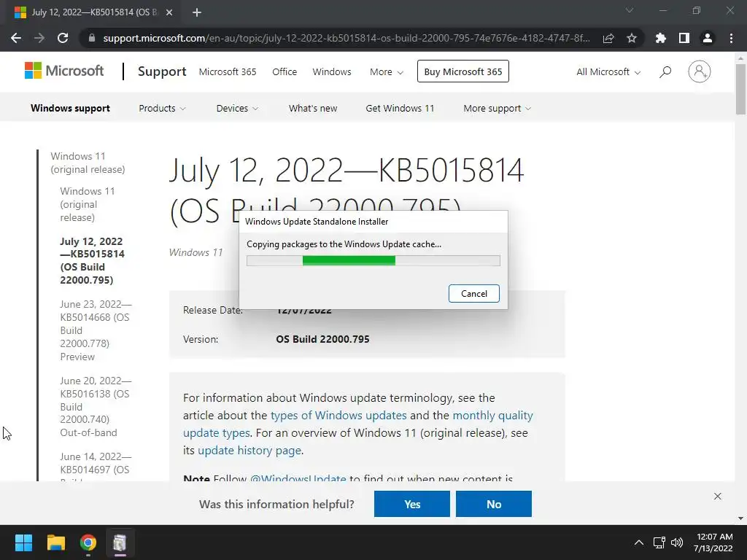
Task: Open Chrome extensions puzzle icon
Action: 661,38
